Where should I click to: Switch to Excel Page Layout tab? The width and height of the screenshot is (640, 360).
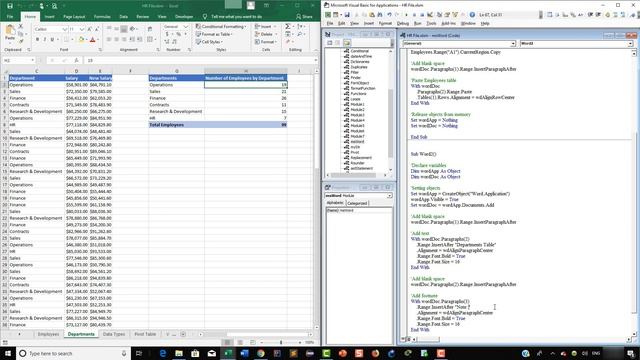[74, 17]
